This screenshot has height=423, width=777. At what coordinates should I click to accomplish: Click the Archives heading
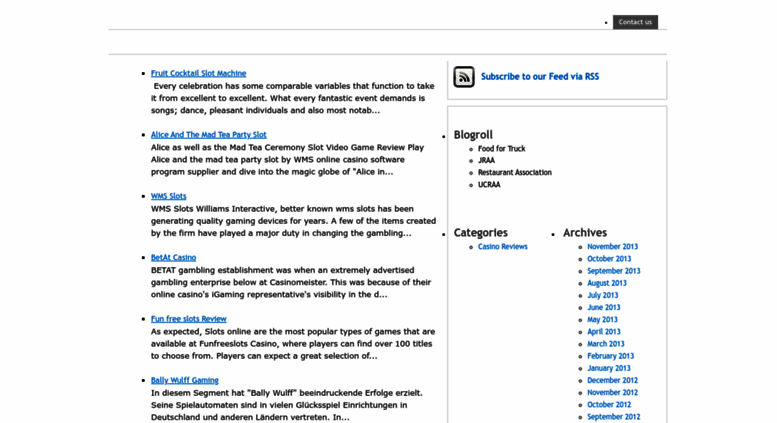pyautogui.click(x=585, y=233)
